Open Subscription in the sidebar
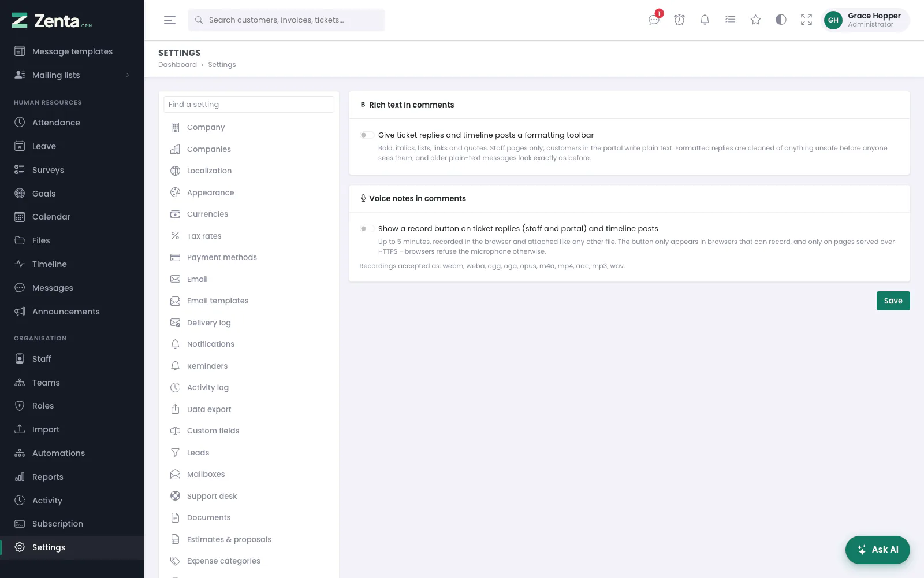Screen dimensions: 924x578 (x=72, y=524)
